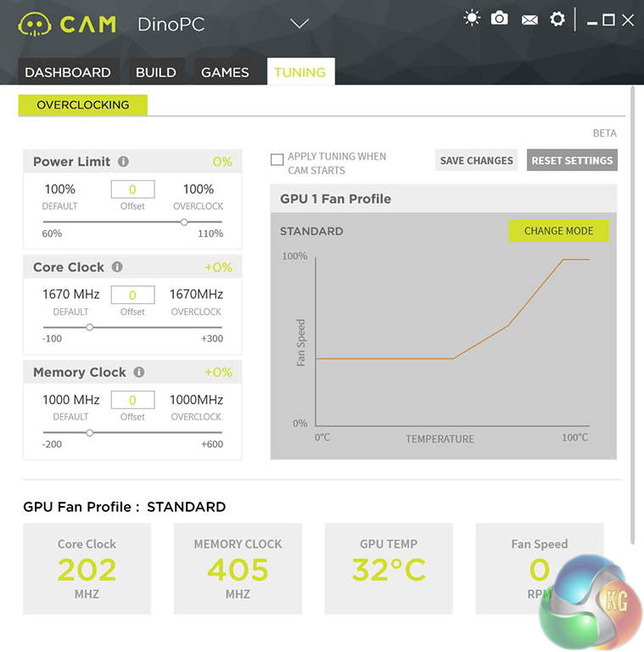Select the Tuning tab
Viewport: 644px width, 652px height.
(300, 72)
